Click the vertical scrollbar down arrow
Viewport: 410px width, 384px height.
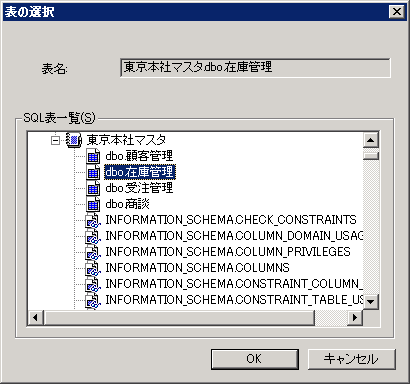(371, 302)
